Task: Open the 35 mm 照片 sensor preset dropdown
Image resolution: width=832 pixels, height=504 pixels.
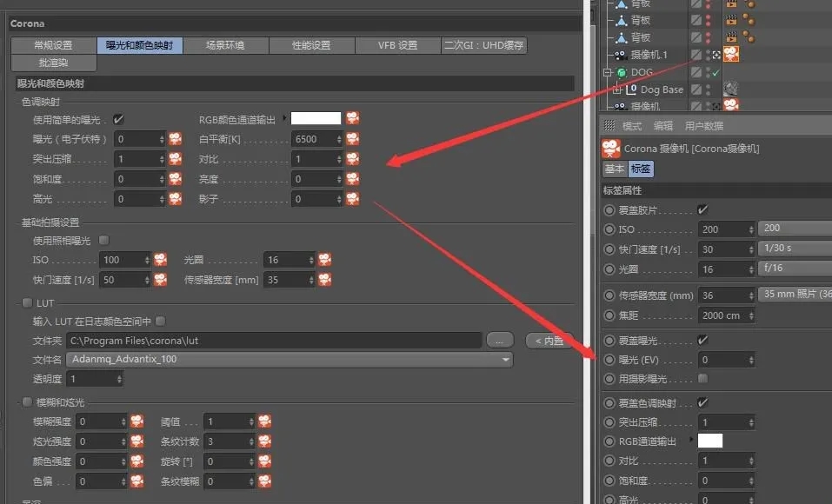Action: tap(795, 294)
